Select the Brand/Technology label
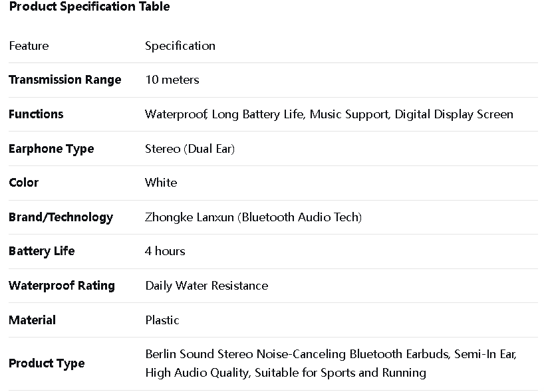The image size is (544, 392). tap(61, 217)
